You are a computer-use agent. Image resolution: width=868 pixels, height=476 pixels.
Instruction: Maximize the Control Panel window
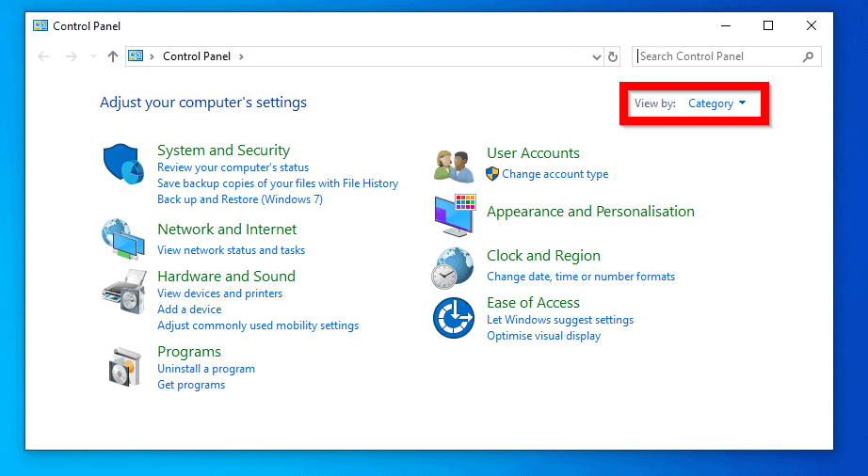point(768,25)
